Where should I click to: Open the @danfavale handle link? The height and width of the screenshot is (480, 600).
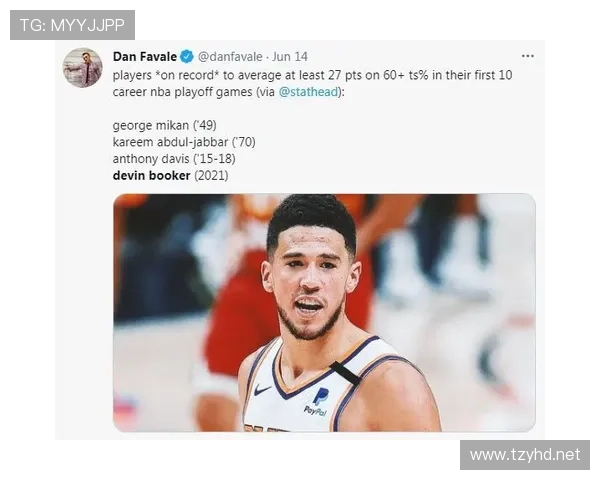[230, 57]
